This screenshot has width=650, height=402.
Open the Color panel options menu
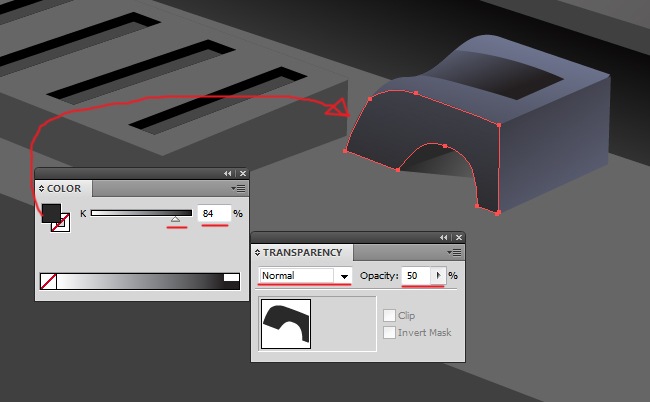coord(239,189)
